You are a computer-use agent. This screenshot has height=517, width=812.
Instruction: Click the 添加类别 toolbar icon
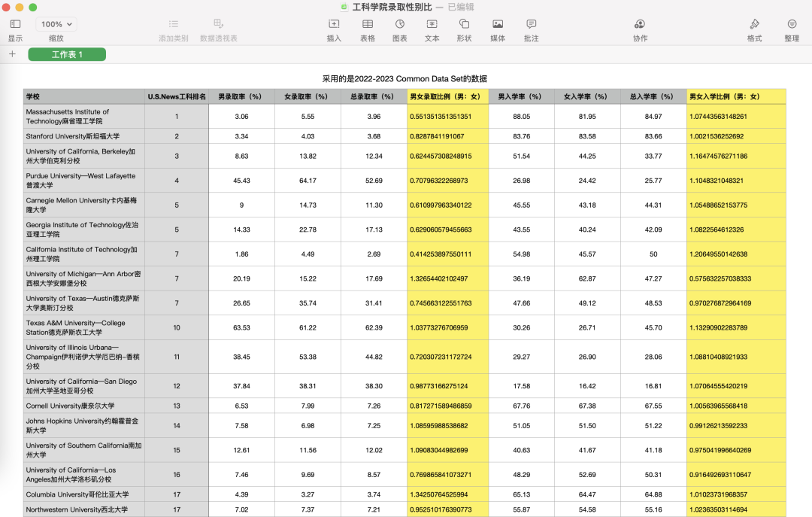[174, 24]
